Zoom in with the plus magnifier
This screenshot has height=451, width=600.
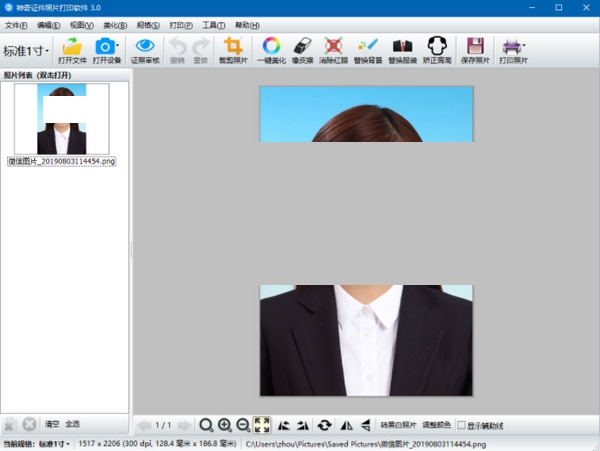click(x=225, y=425)
